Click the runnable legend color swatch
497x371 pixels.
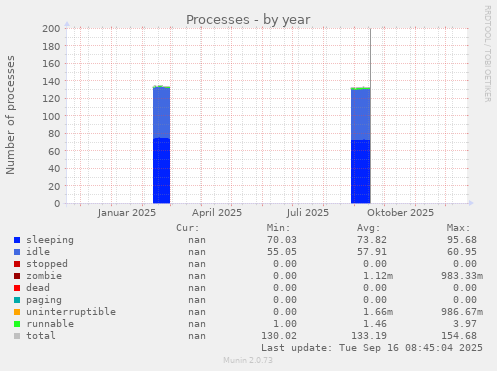17,324
